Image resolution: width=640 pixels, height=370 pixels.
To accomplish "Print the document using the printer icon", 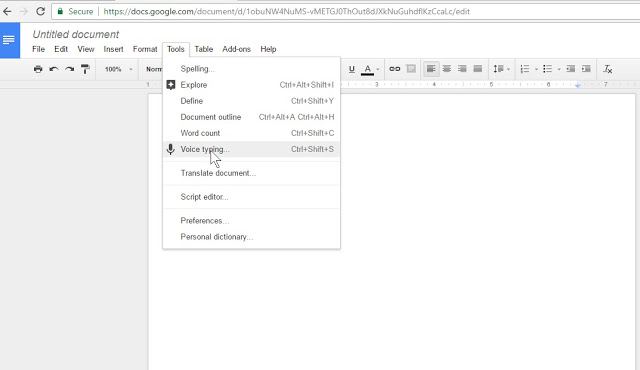I will [x=38, y=69].
